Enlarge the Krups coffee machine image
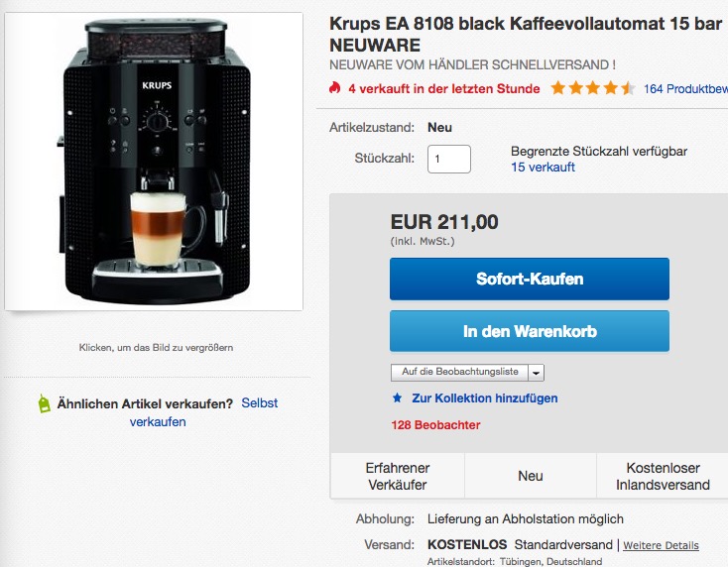Image resolution: width=728 pixels, height=567 pixels. tap(154, 162)
